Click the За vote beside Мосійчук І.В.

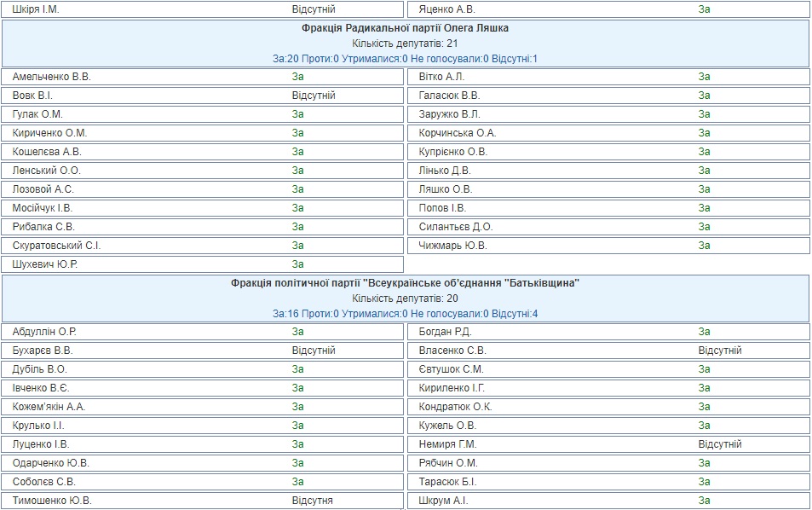click(298, 208)
